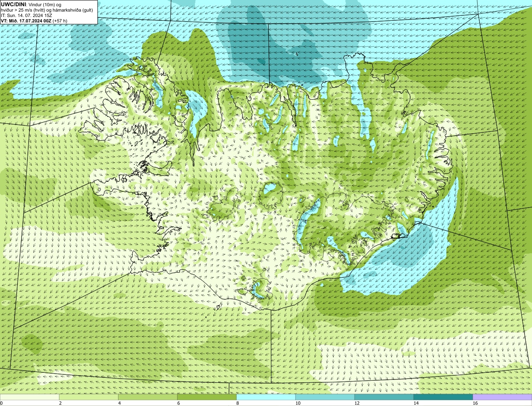Click the light green 2–4 m/s legend swatch
The image size is (532, 406).
point(89,397)
